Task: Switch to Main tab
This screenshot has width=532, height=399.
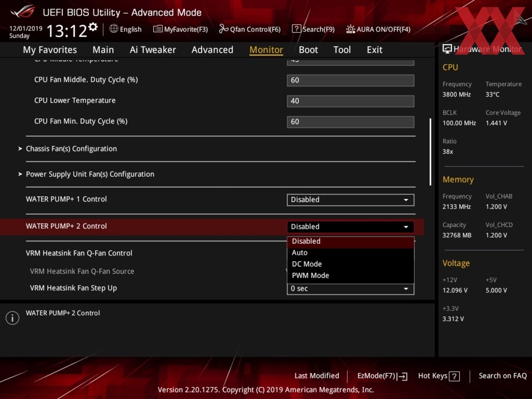Action: pos(103,50)
